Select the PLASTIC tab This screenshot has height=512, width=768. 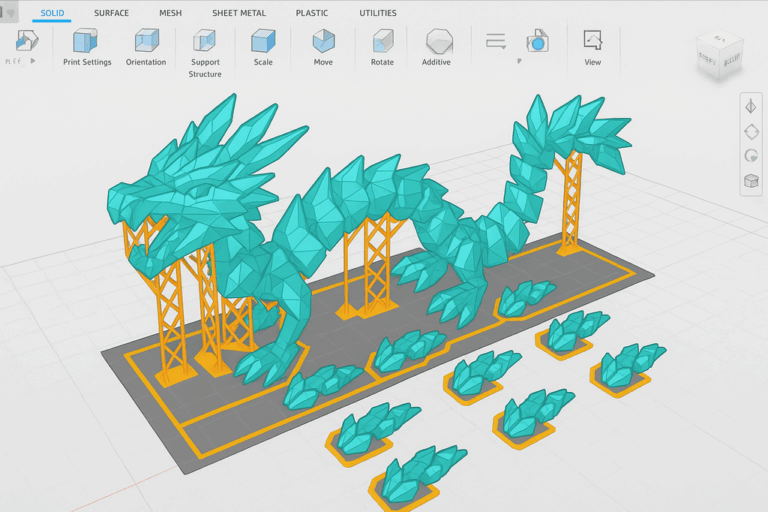coord(312,13)
